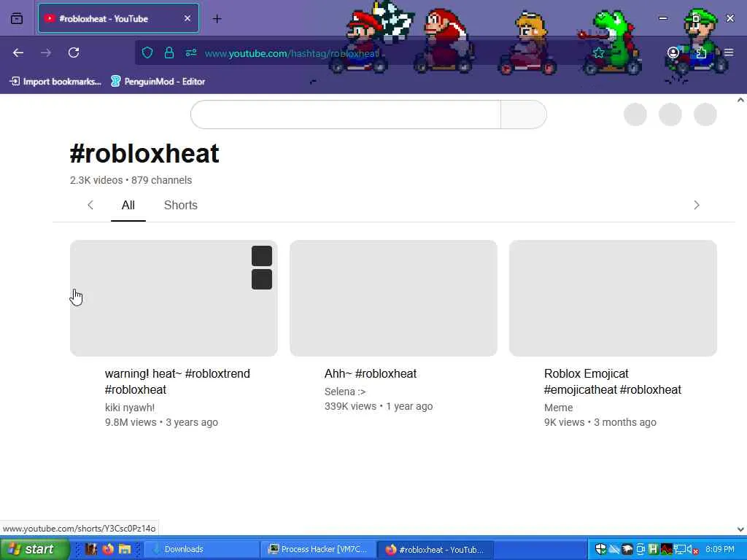Open the folder icon in quick launch

[x=125, y=549]
